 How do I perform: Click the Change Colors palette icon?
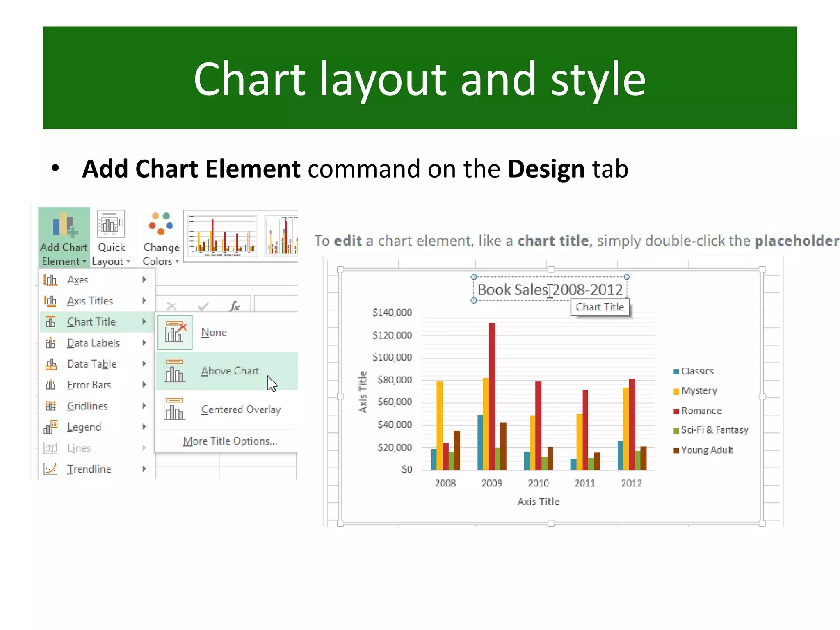point(161,224)
